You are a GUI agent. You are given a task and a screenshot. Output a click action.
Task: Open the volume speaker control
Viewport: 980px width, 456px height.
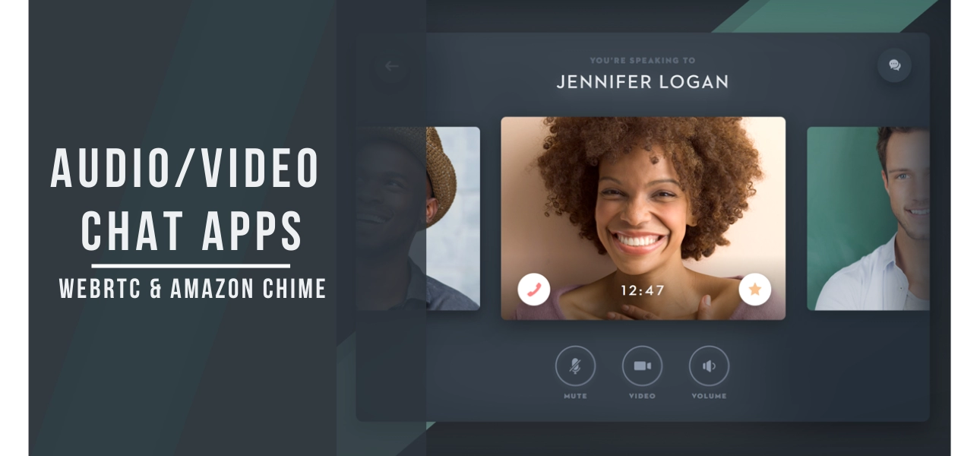click(x=709, y=366)
